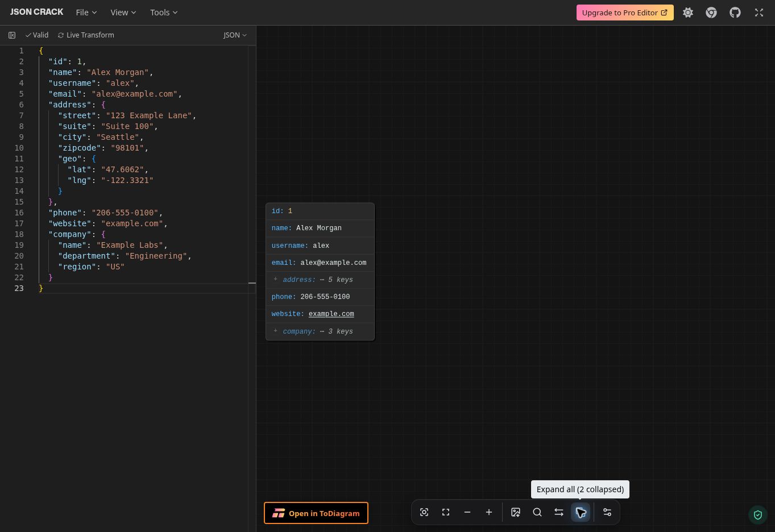
Task: Click the "Engineering" department value in editor
Action: point(156,256)
